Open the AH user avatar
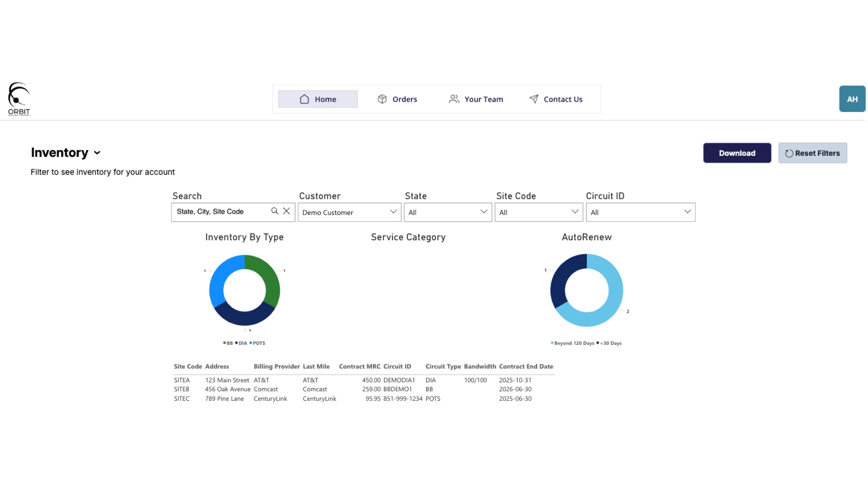This screenshot has width=868, height=488. [x=852, y=99]
